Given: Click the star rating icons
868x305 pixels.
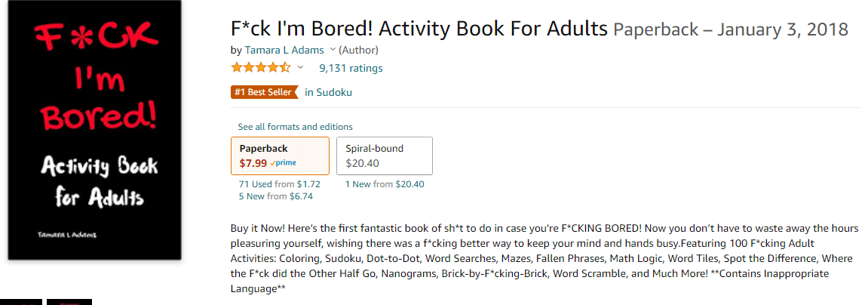Looking at the screenshot, I should [261, 68].
